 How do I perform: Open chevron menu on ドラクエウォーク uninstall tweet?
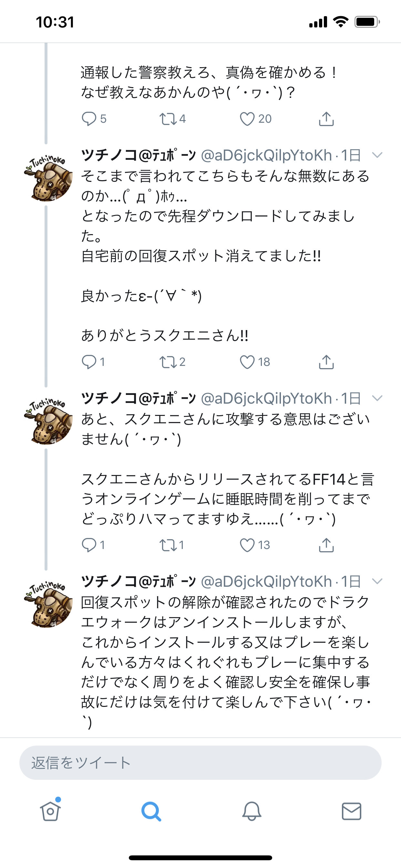pos(377,582)
